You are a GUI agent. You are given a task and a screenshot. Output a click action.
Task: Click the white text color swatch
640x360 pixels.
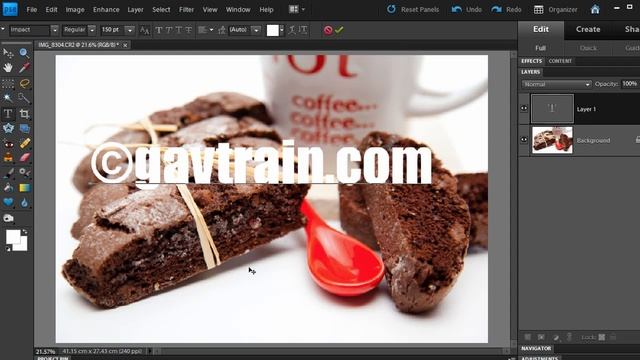tap(273, 30)
